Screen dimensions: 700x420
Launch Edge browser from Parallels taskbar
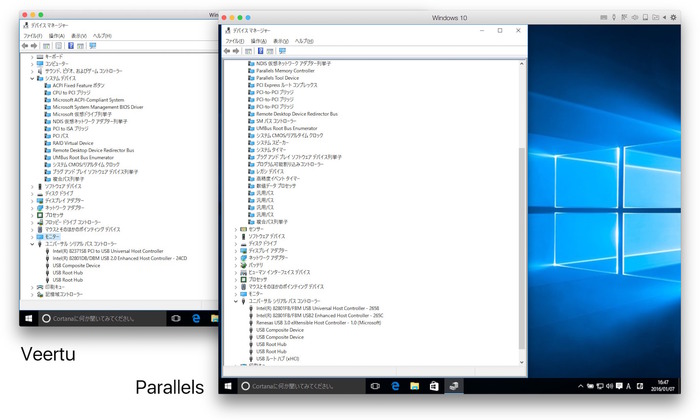395,386
